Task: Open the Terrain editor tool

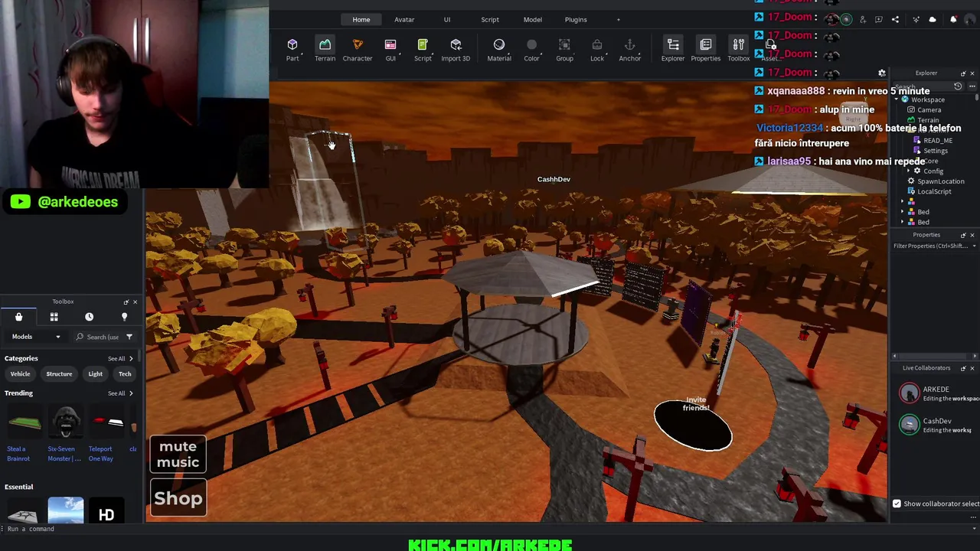Action: 325,49
